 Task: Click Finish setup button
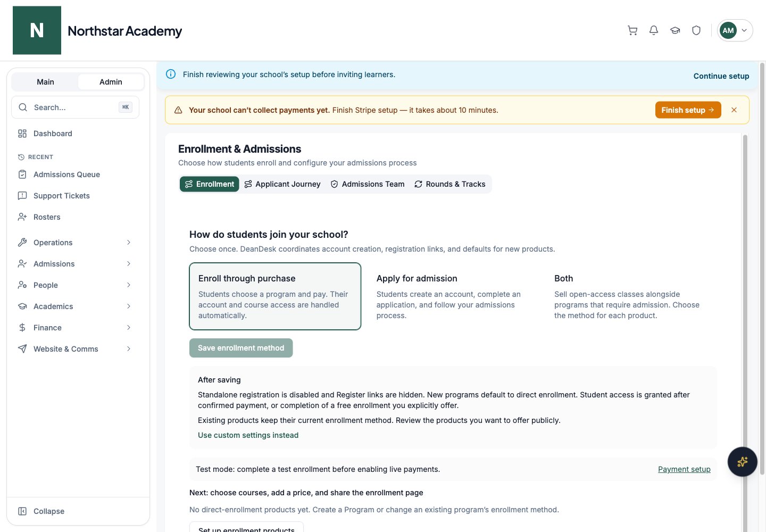point(688,110)
